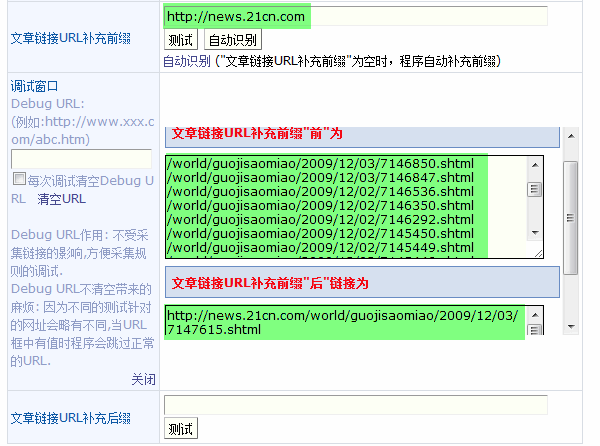Viewport: 600px width, 446px height.
Task: Click the scroll-down arrow of the outer debug panel
Action: pos(571,326)
